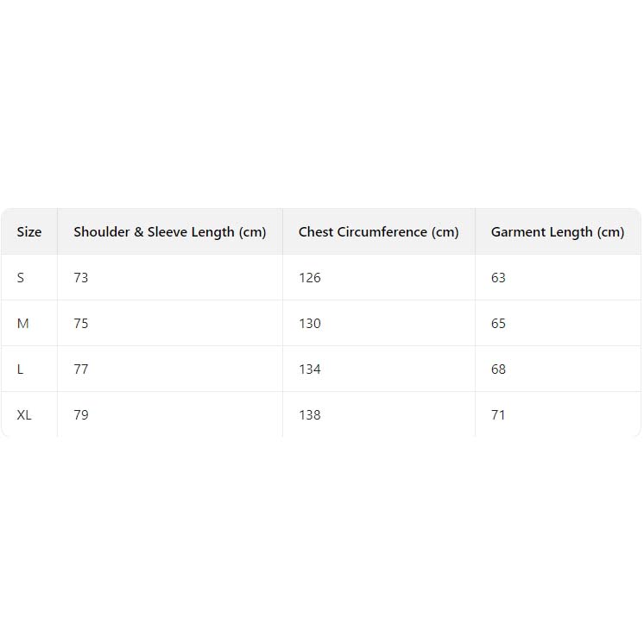
Task: Click garment length value 65
Action: point(498,324)
